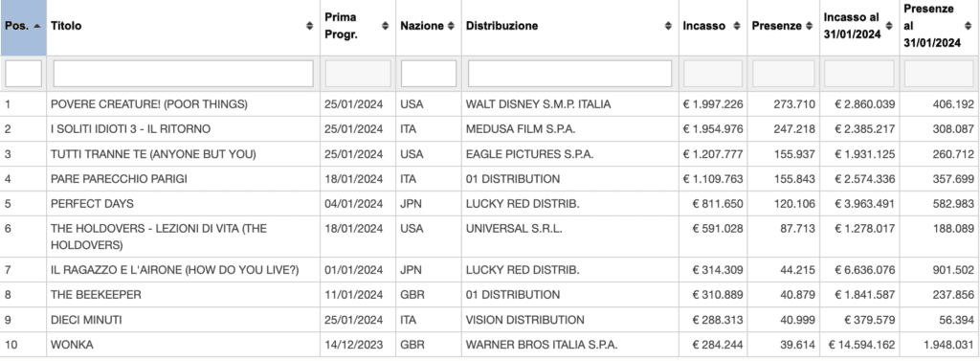Click Distribuzione column sort arrows
This screenshot has height=361, width=980.
pos(668,26)
